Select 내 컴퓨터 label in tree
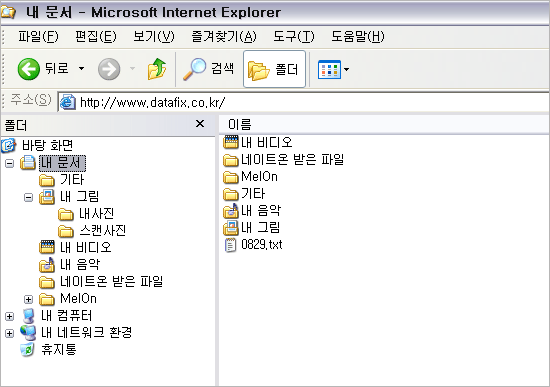Image resolution: width=550 pixels, height=387 pixels. [x=66, y=315]
